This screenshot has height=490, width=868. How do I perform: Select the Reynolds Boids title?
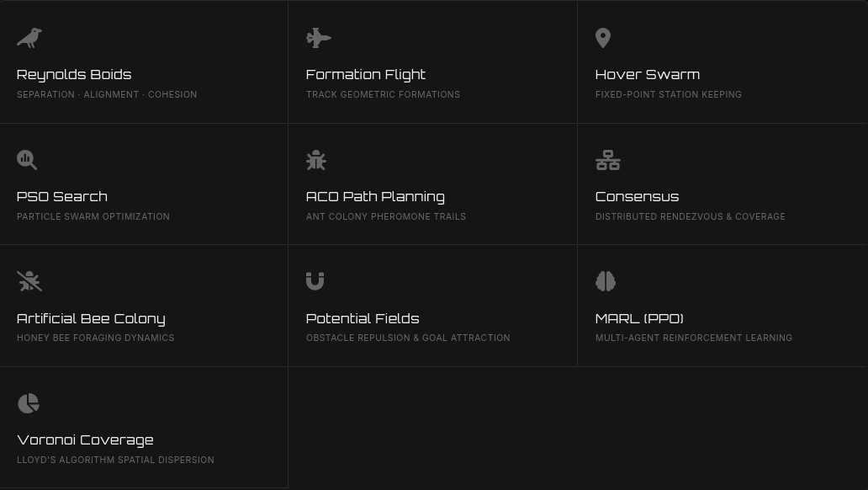(74, 75)
